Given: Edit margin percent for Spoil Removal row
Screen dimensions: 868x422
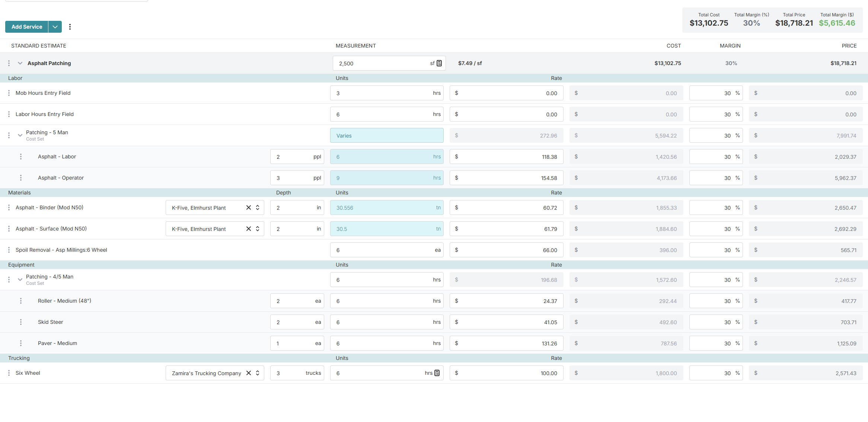Looking at the screenshot, I should point(716,250).
